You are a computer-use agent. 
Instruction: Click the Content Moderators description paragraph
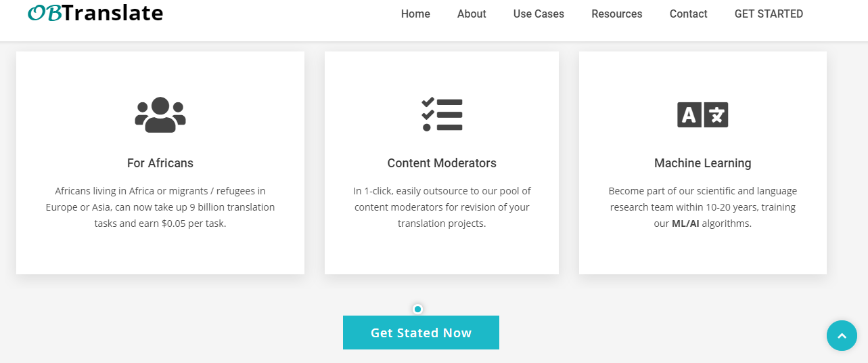click(442, 207)
